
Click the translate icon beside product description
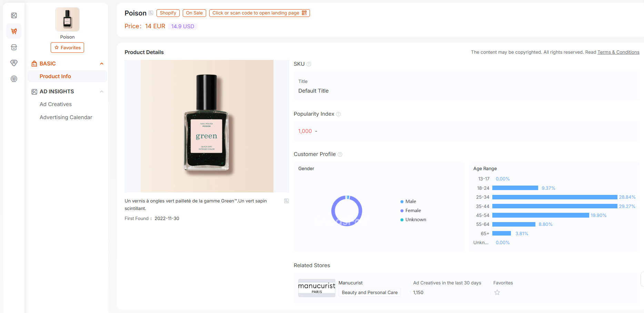(x=286, y=201)
